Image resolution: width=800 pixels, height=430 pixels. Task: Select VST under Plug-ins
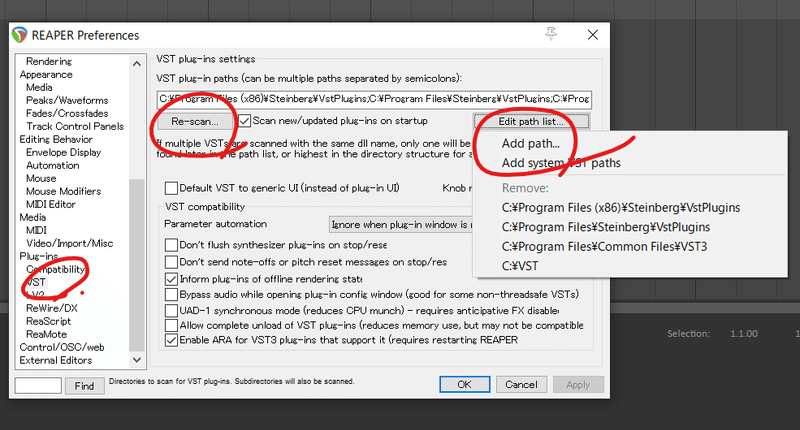[x=36, y=282]
